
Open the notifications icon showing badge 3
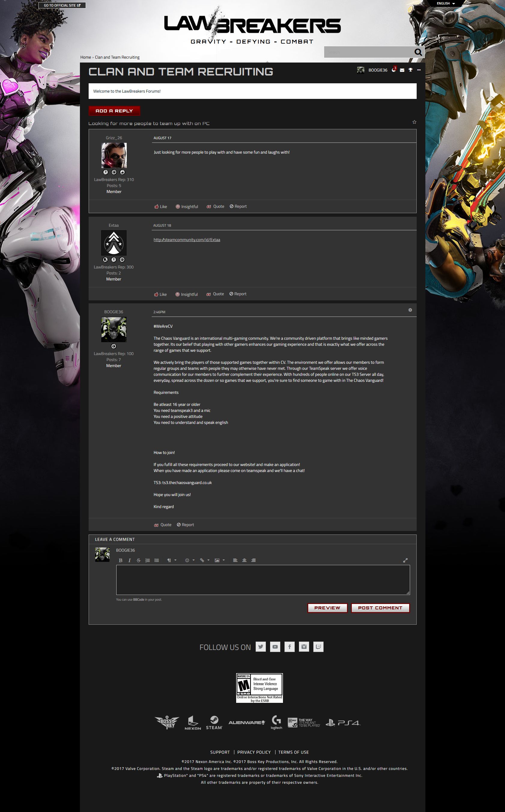coord(394,69)
